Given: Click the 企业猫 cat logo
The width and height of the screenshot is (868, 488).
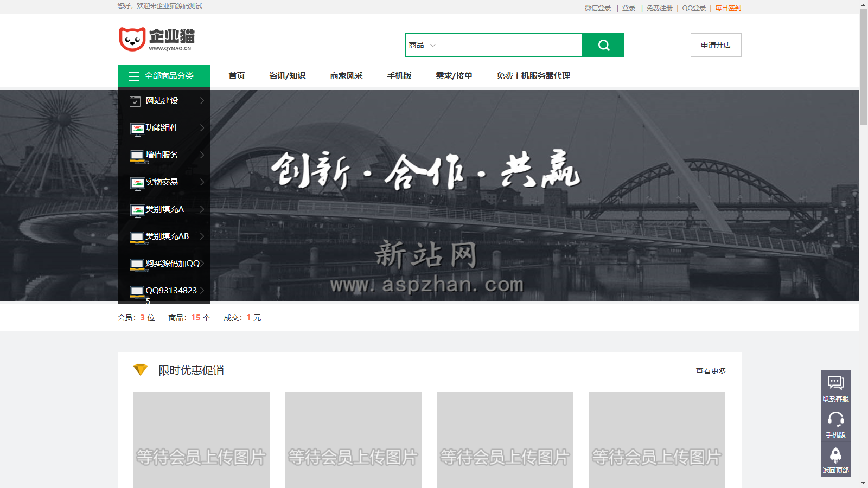Looking at the screenshot, I should point(156,39).
